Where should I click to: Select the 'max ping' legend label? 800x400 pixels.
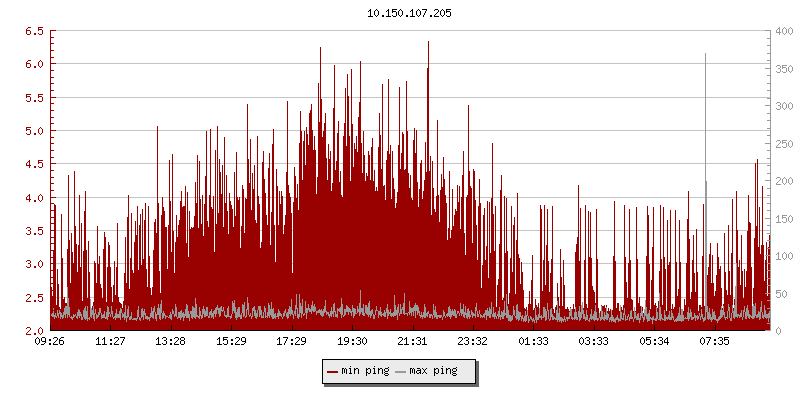(434, 371)
